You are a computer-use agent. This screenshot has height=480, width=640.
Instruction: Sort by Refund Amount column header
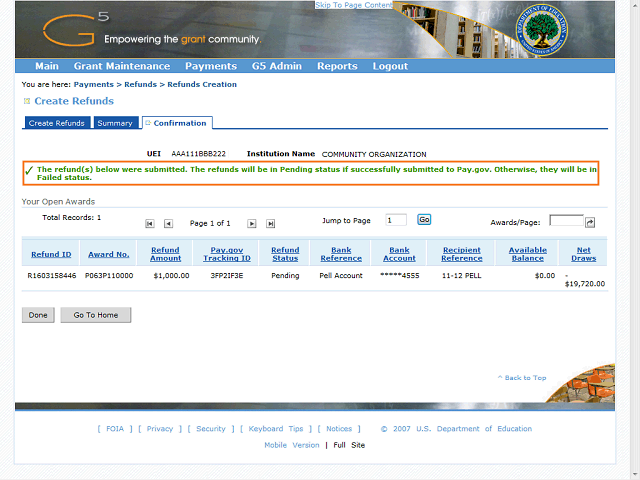pyautogui.click(x=165, y=254)
